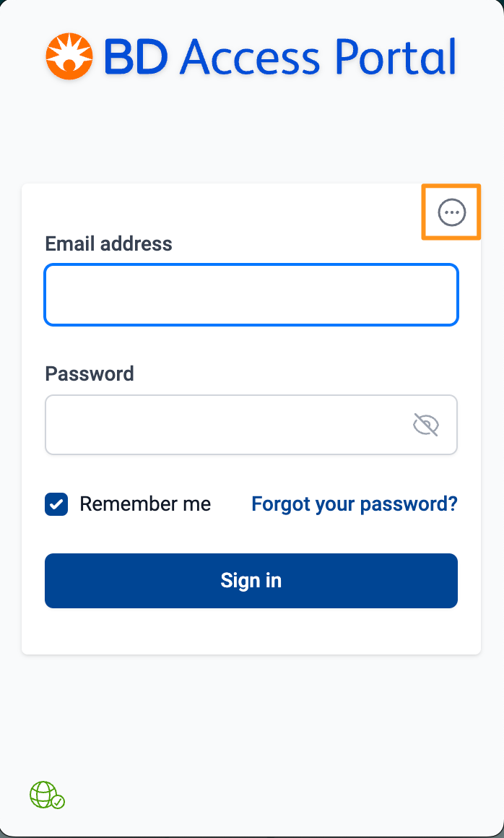Click the green globe connection status icon
Screen dimensions: 504x838
[43, 794]
